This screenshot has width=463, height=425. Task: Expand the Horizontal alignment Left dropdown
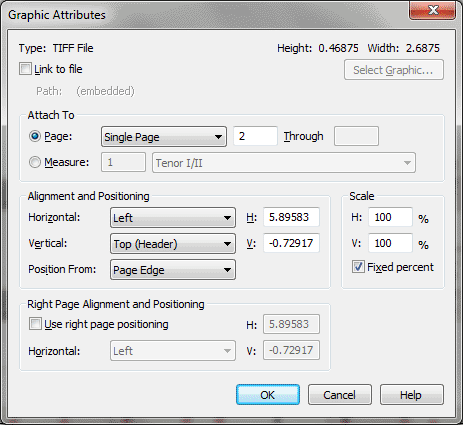click(x=173, y=218)
